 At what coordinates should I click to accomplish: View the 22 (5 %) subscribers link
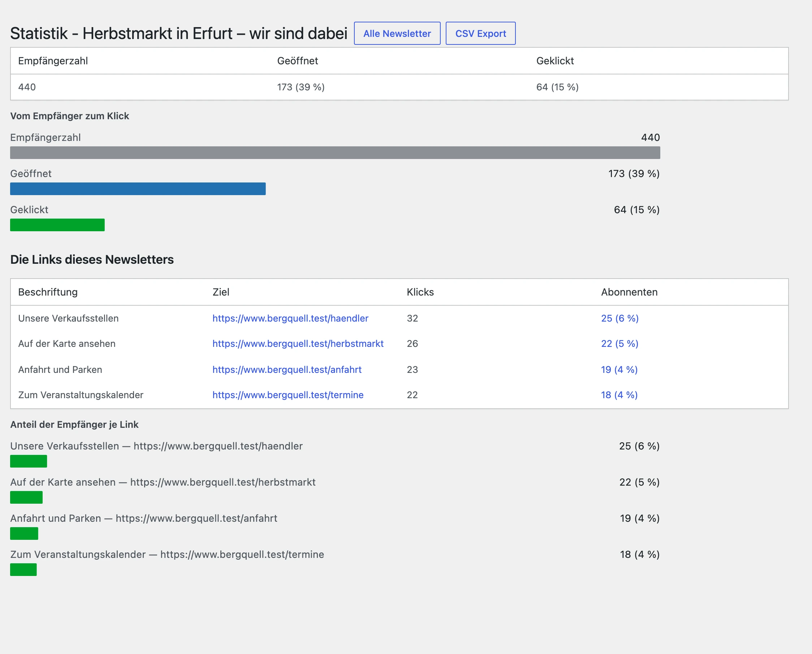pyautogui.click(x=620, y=344)
